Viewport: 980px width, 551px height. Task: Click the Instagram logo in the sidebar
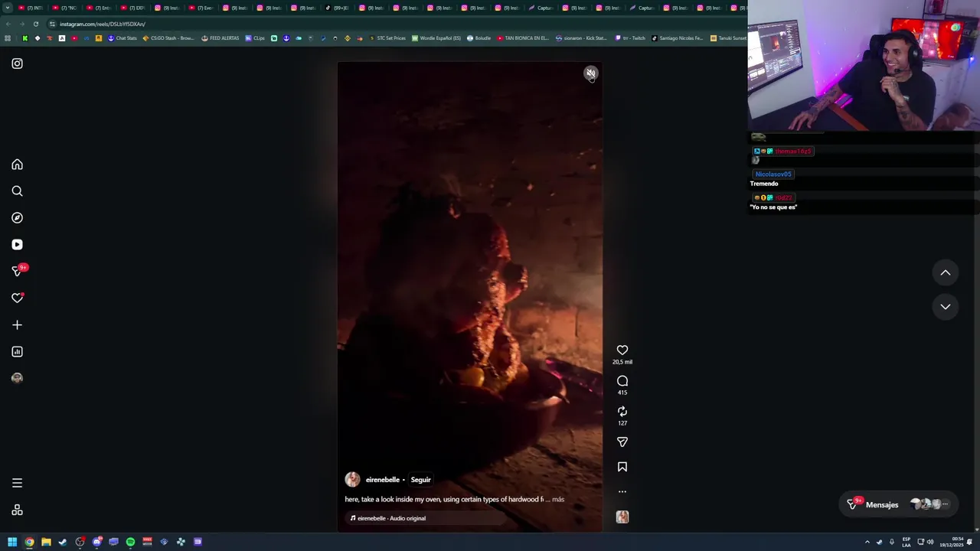[17, 64]
